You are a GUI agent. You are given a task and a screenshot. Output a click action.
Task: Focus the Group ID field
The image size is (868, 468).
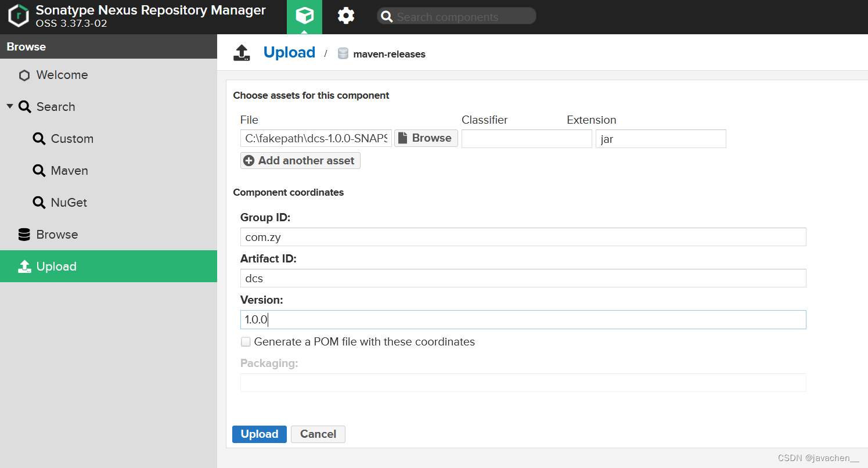click(x=523, y=237)
